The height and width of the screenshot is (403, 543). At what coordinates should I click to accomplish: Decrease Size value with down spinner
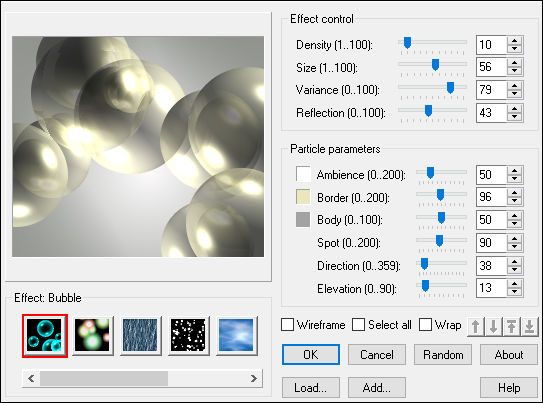[x=515, y=71]
